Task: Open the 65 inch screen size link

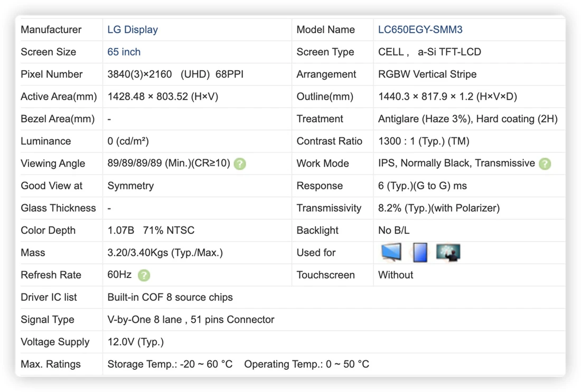Action: [x=124, y=52]
